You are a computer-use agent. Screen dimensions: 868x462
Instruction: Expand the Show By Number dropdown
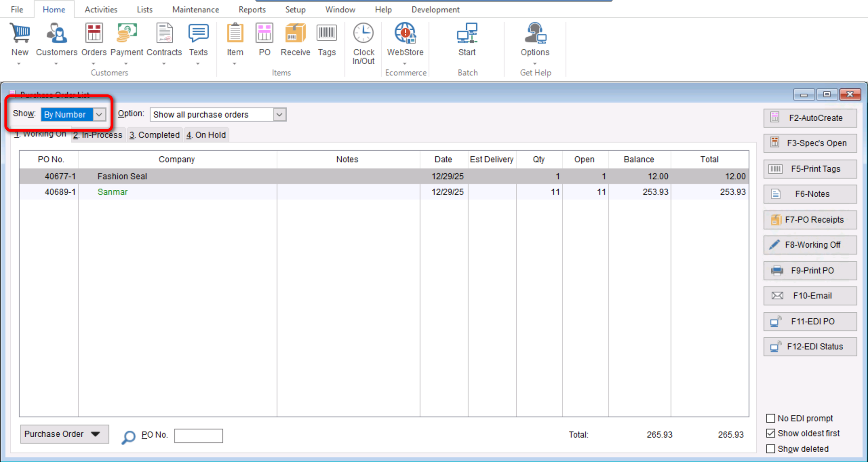click(99, 115)
